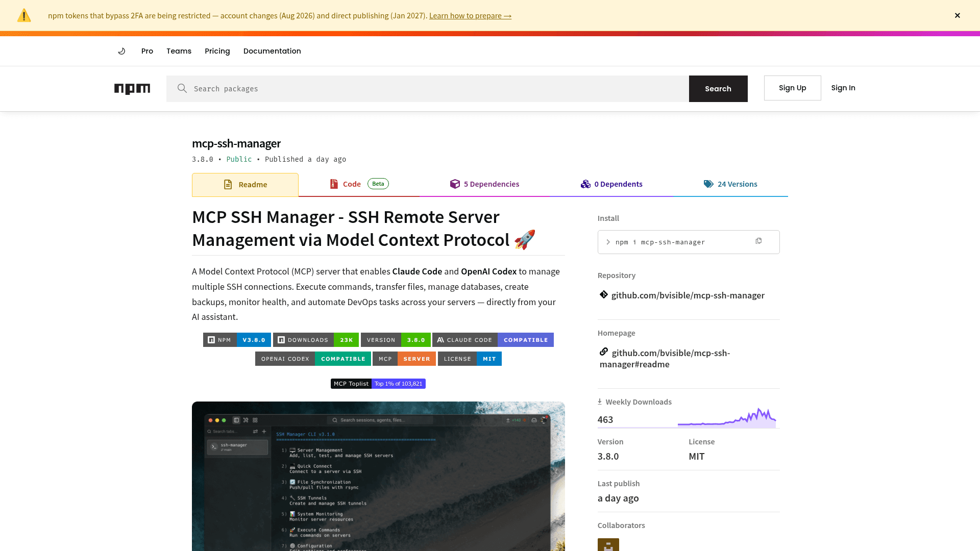The image size is (980, 551).
Task: Click the green Public label
Action: pyautogui.click(x=239, y=159)
